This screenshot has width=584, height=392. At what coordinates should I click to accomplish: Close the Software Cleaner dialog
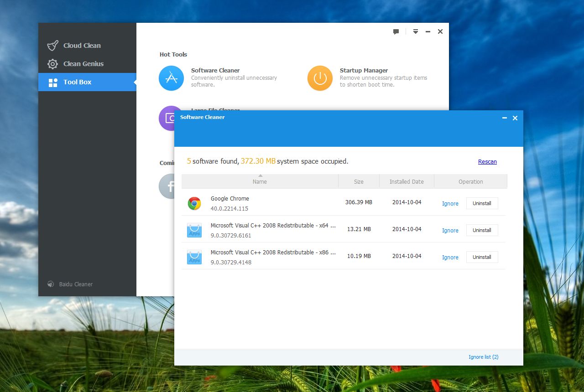click(515, 118)
